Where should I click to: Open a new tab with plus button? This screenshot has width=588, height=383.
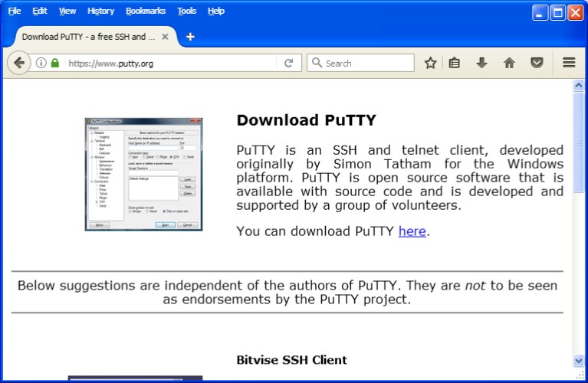190,37
